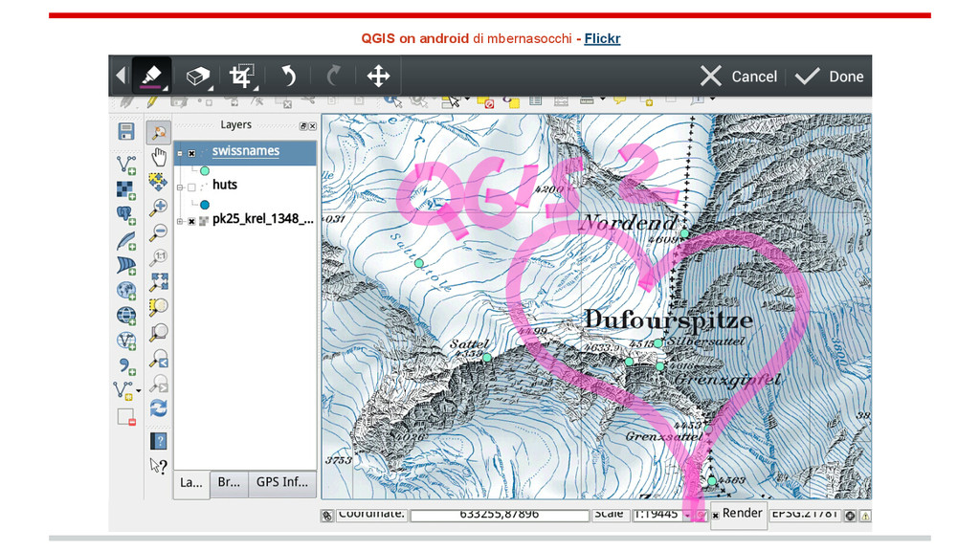Click swissnames green circle symbol
This screenshot has width=980, height=551.
pos(205,170)
